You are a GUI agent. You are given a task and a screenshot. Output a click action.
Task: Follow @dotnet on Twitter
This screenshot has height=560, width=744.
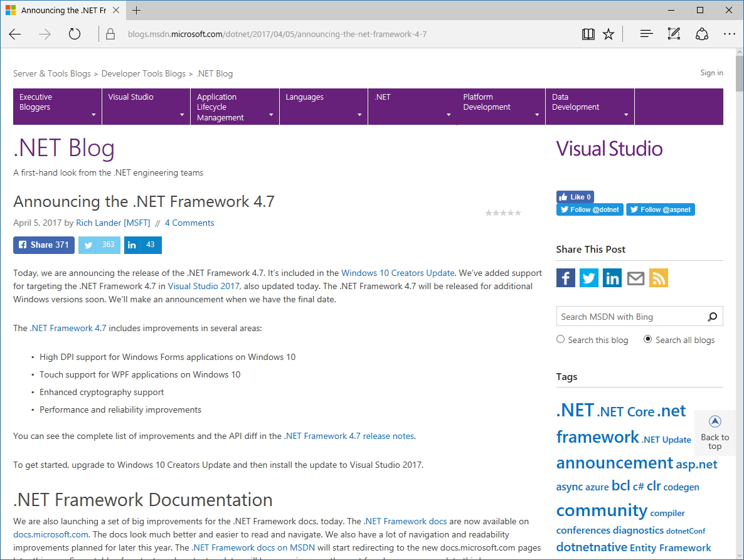click(590, 209)
